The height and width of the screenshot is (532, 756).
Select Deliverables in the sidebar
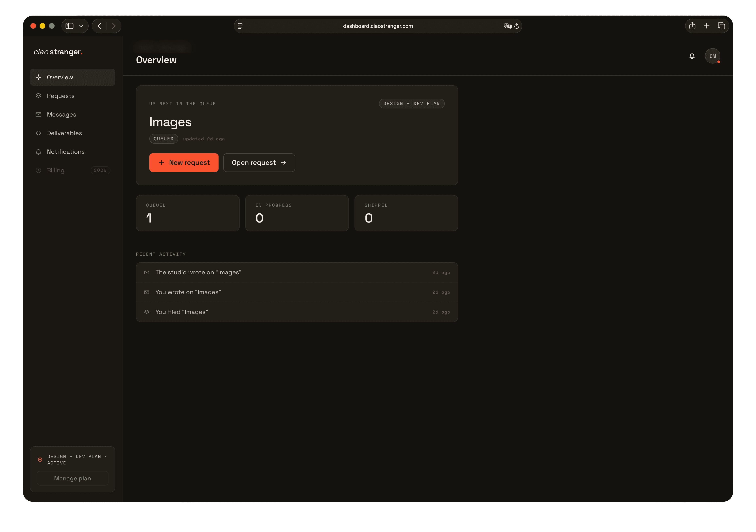coord(72,133)
